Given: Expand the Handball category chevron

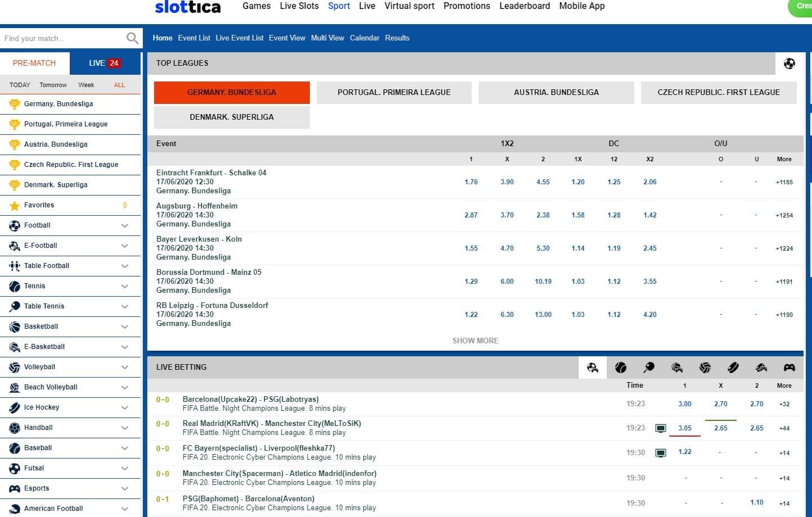Looking at the screenshot, I should pyautogui.click(x=125, y=428).
